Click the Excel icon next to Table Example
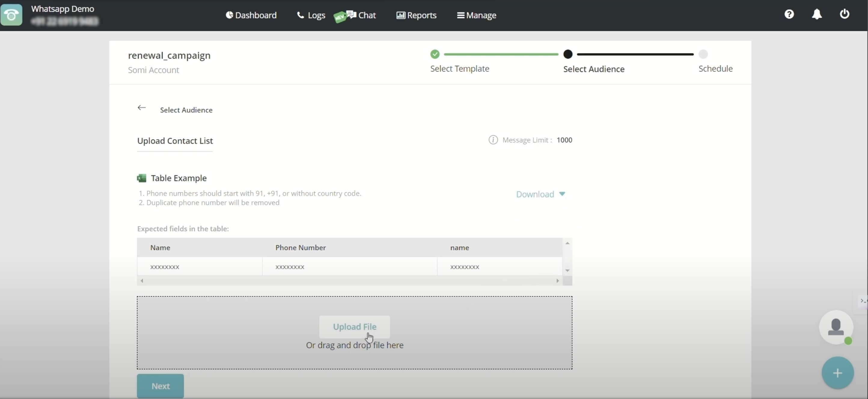The image size is (868, 399). click(x=142, y=178)
